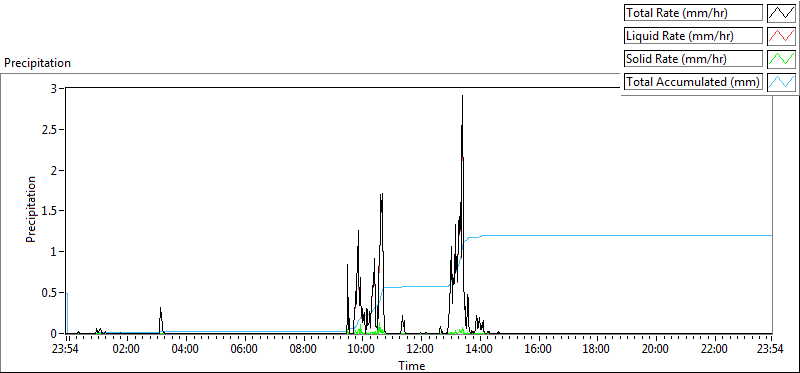Screen dimensions: 800x373
Task: Click the Liquid Rate red line icon
Action: 781,36
